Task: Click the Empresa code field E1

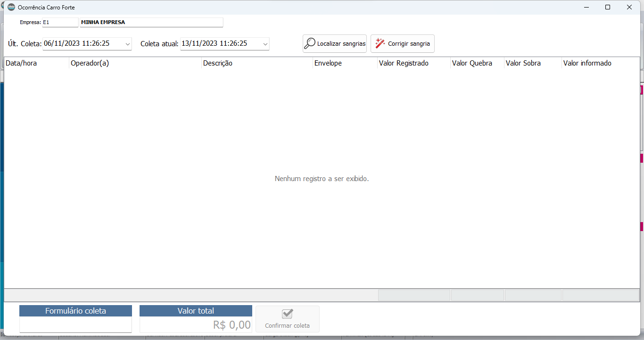Action: pos(60,22)
